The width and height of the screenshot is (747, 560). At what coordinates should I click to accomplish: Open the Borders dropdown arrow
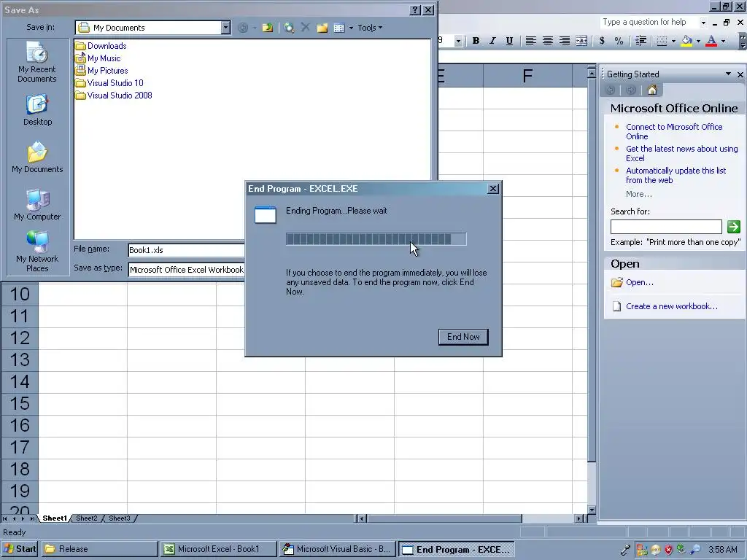point(673,41)
